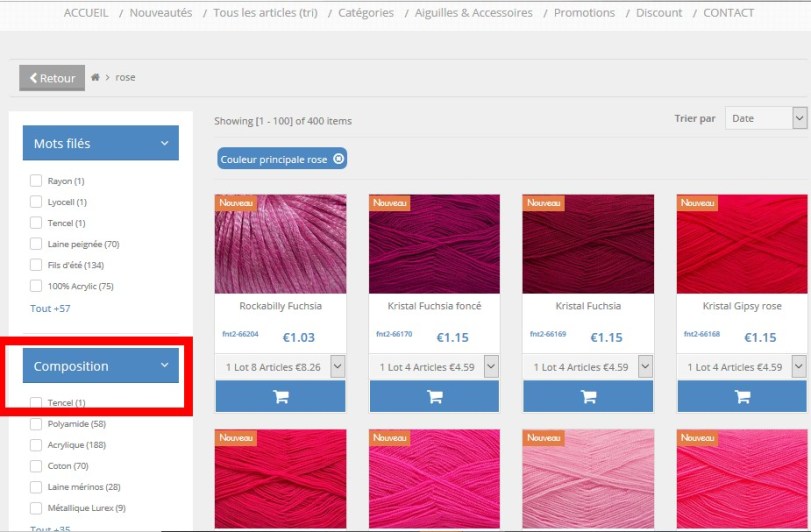
Task: Add Kristal Fuchsia to cart
Action: (x=588, y=396)
